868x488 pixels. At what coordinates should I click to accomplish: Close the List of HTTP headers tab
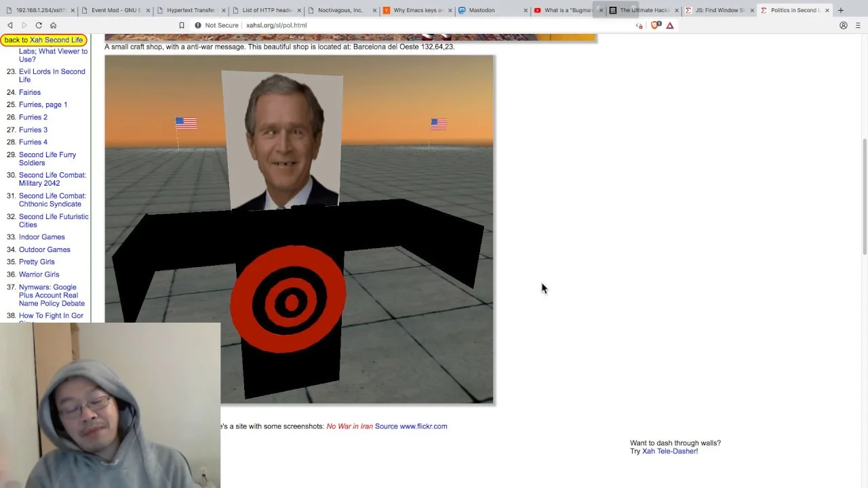[299, 10]
